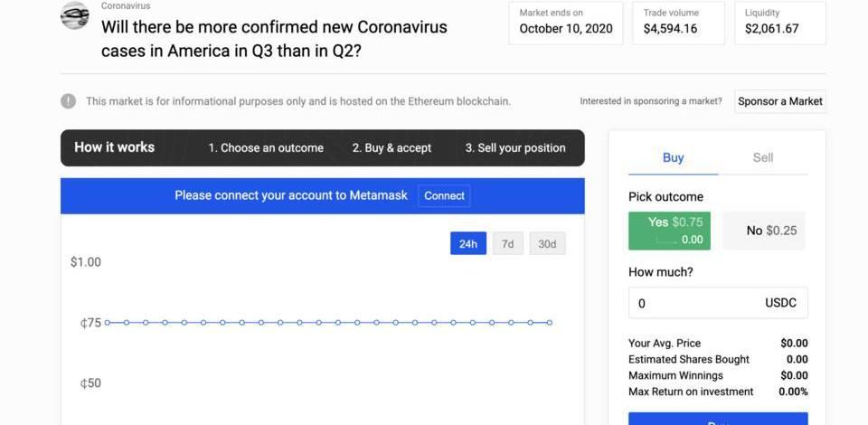Click the first data point on chart

pyautogui.click(x=108, y=323)
